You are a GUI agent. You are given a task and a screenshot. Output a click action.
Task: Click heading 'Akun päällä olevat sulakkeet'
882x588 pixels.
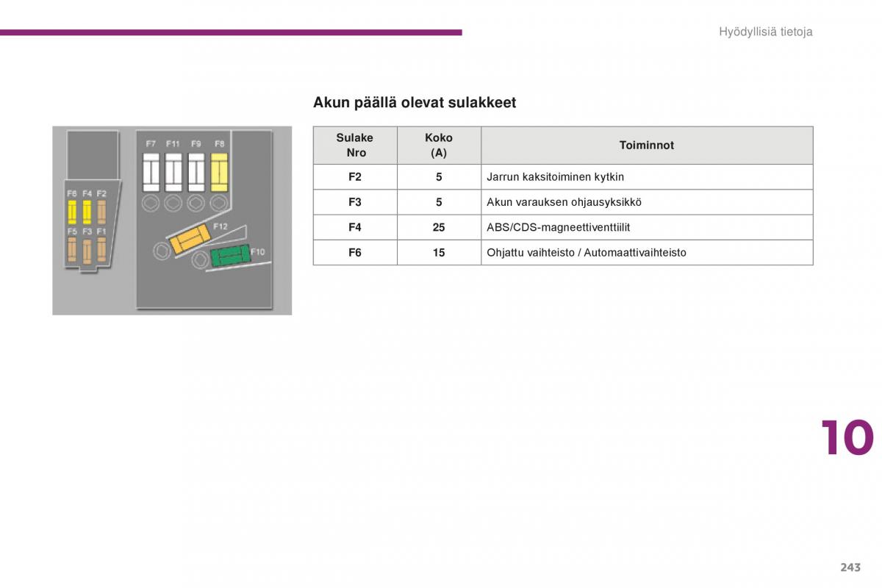(x=415, y=103)
